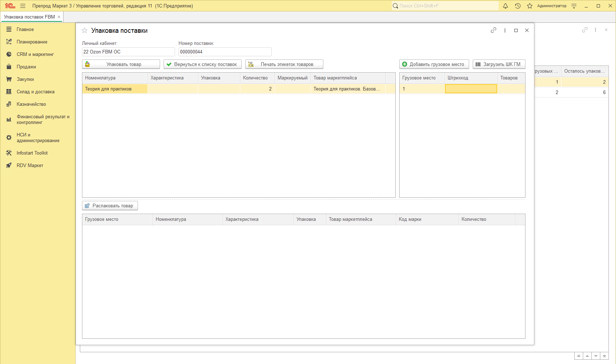Click Упаковать товар button
The image size is (616, 364).
(121, 64)
